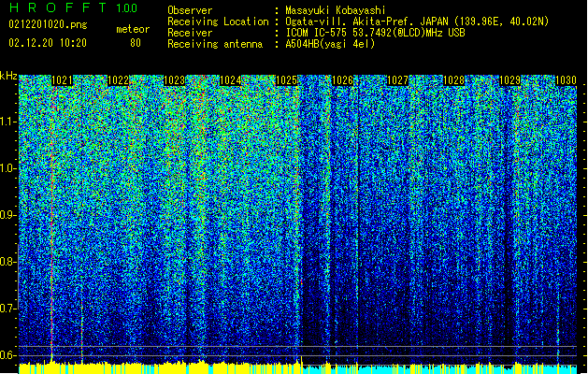Click the 1027 time marker label
588x374 pixels.
(397, 80)
